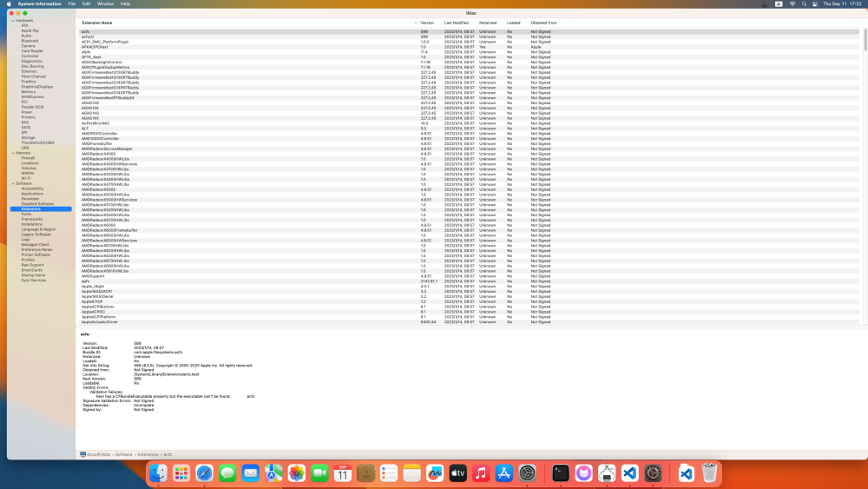Screen dimensions: 868x489
Task: Select Graphics/Displays in sidebar
Action: click(x=37, y=87)
